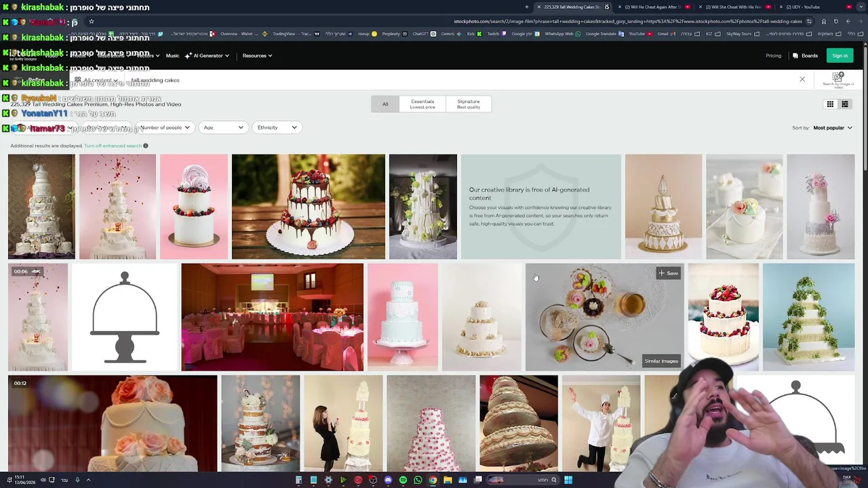Click Boards in the header

806,56
